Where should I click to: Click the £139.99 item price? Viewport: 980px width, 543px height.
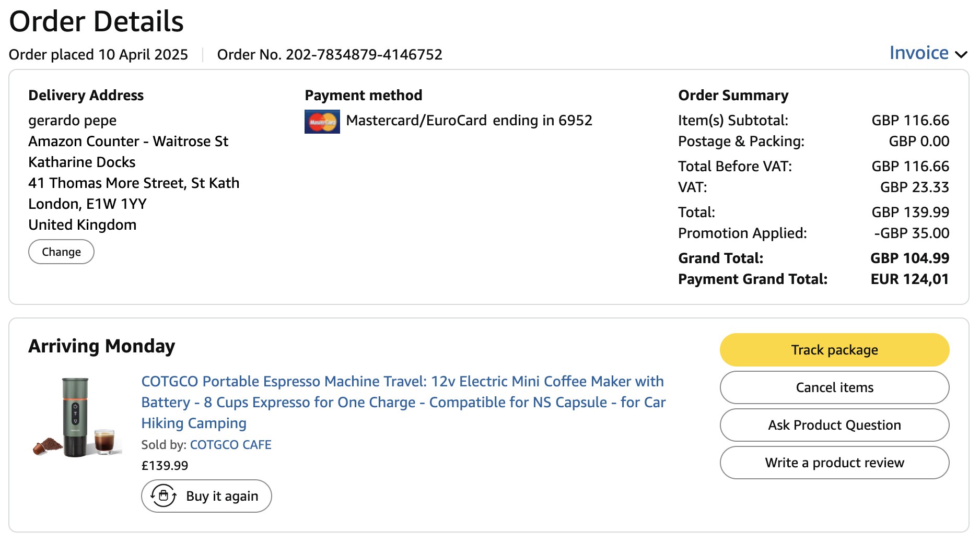165,465
